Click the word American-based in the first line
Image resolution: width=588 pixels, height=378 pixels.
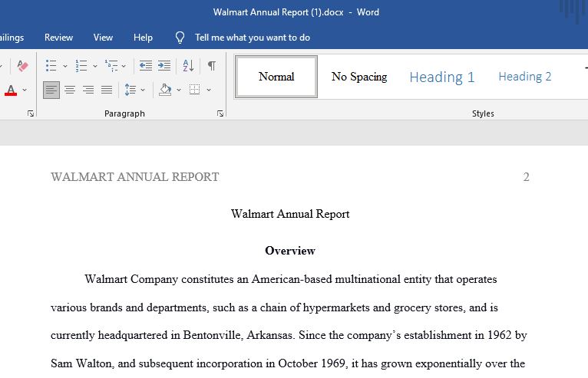pos(292,279)
